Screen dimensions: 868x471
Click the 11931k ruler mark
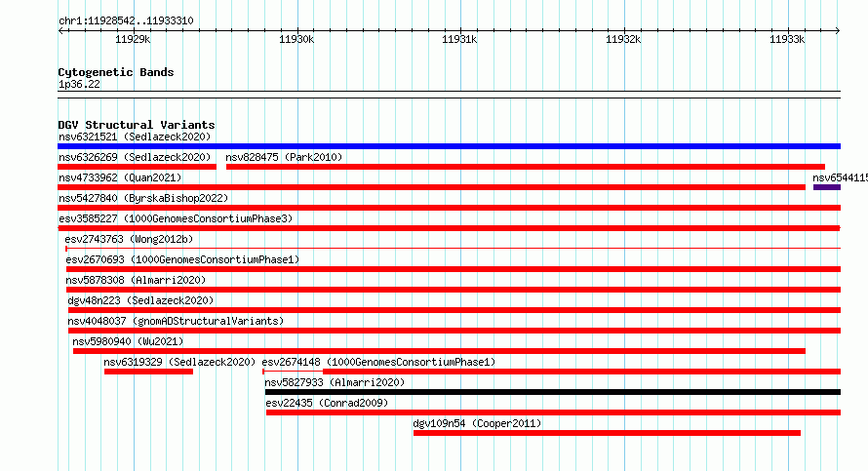(x=459, y=40)
